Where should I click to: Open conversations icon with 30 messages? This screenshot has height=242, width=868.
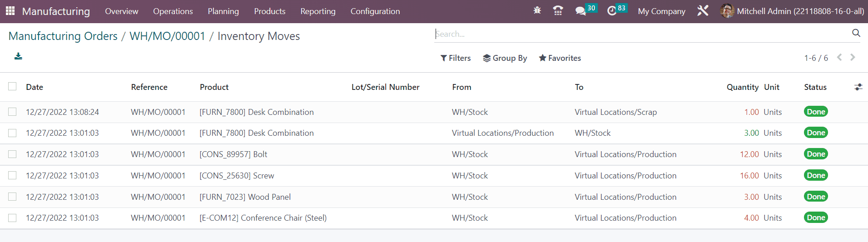pyautogui.click(x=586, y=10)
